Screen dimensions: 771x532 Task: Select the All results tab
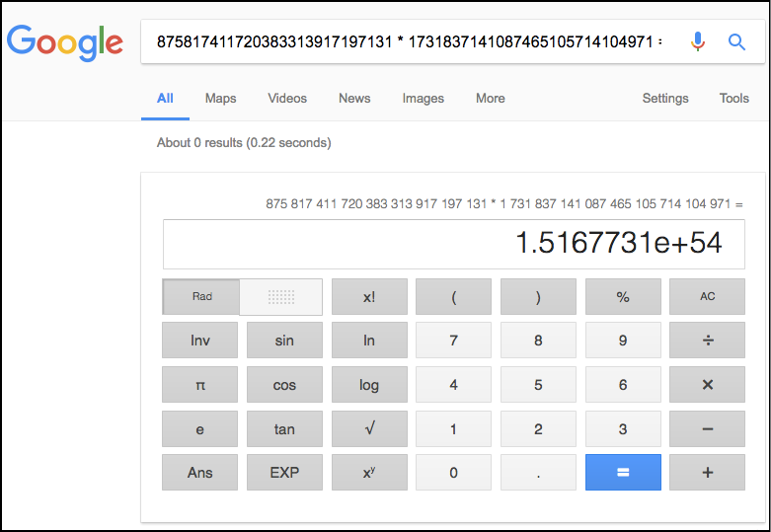[165, 99]
